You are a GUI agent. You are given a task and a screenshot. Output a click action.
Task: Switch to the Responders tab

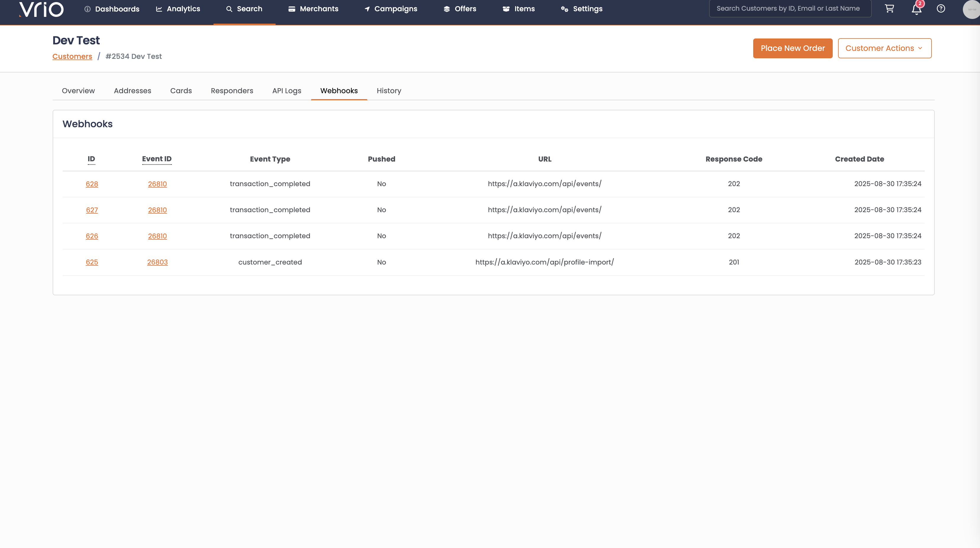point(232,91)
